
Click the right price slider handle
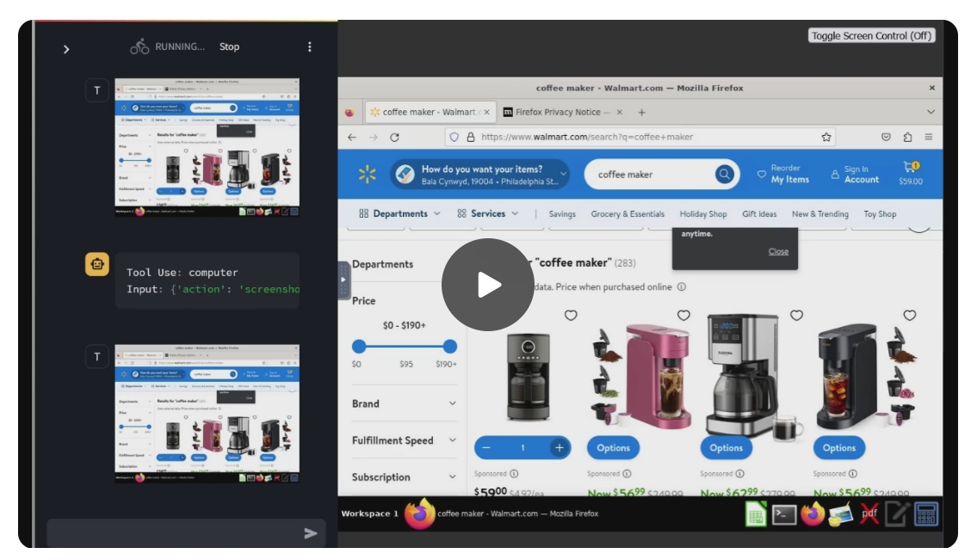click(x=449, y=347)
